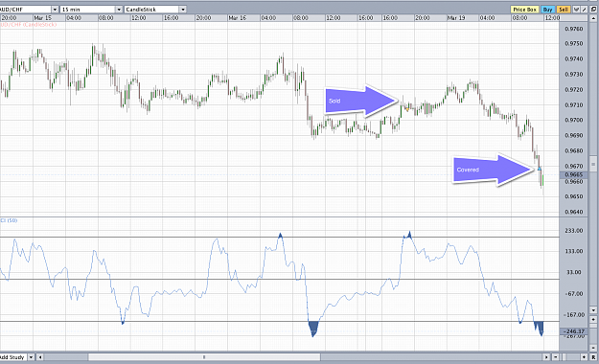Click the 133.00 CCI axis label
This screenshot has width=599, height=364.
pyautogui.click(x=574, y=251)
